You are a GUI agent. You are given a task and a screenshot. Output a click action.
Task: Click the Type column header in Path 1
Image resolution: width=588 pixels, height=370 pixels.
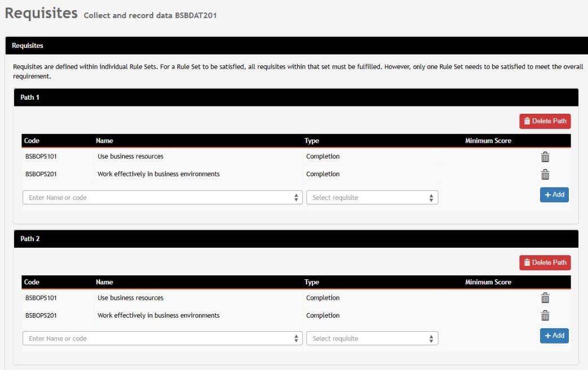(312, 141)
